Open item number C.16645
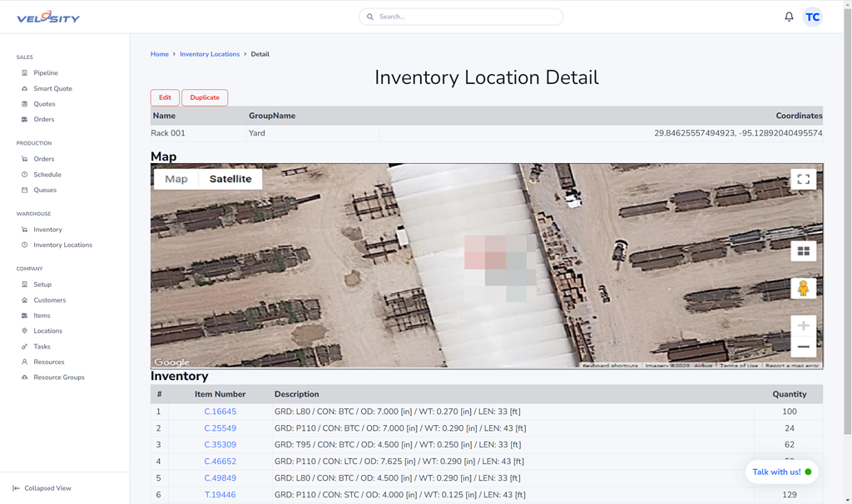The image size is (852, 504). click(x=220, y=412)
